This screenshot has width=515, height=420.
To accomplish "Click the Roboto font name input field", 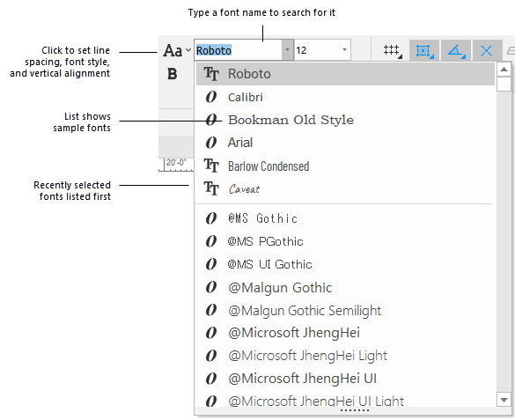I will point(238,50).
